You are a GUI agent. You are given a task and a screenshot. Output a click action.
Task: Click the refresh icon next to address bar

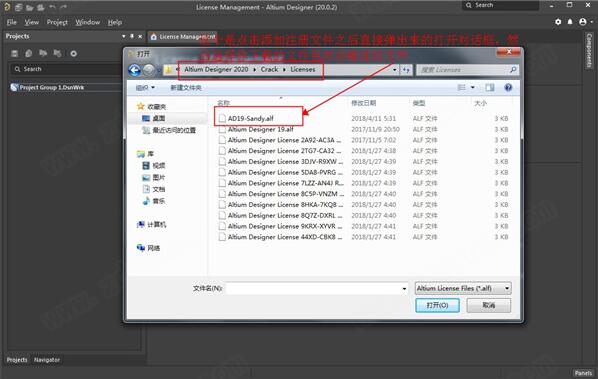[406, 70]
